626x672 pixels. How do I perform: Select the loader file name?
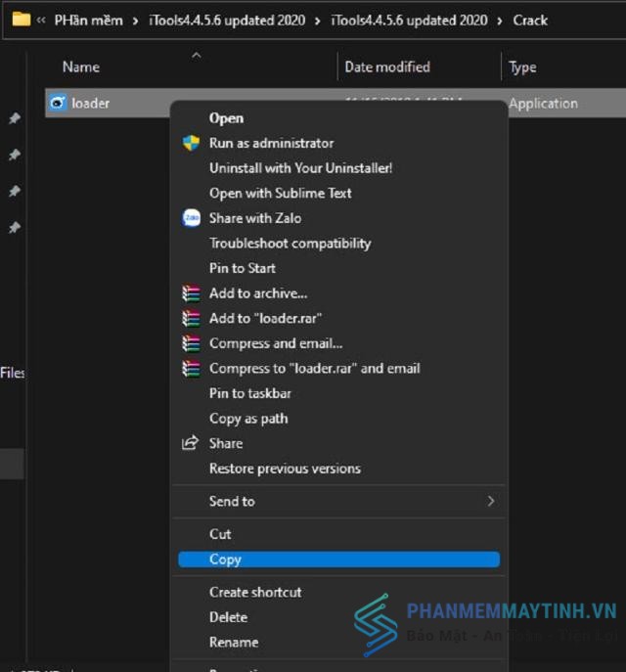[90, 103]
